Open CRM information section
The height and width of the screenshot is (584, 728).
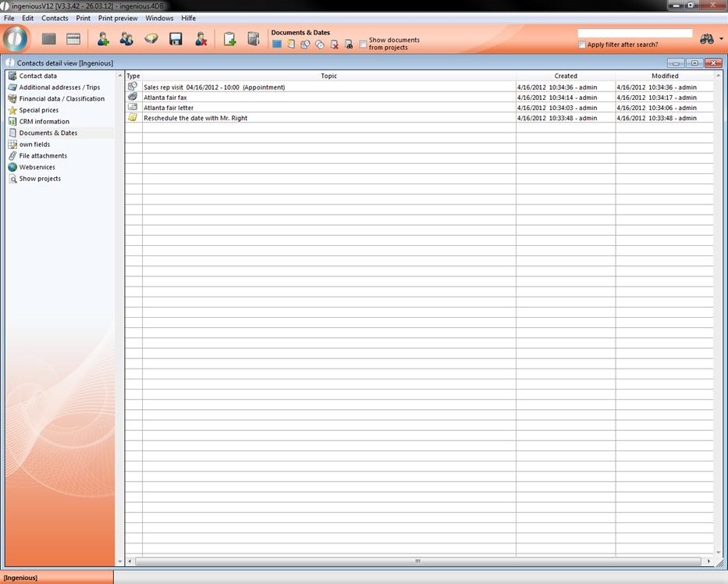[44, 122]
